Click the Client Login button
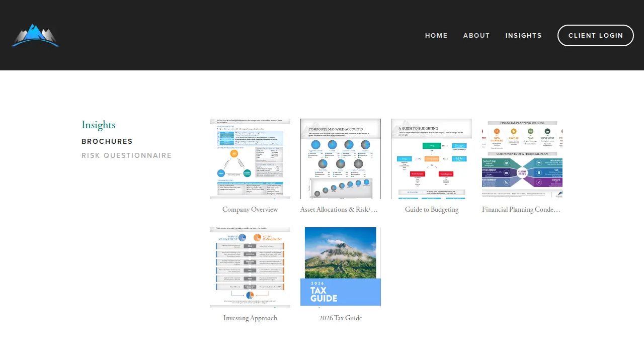Screen dimensions: 644x362 click(596, 35)
